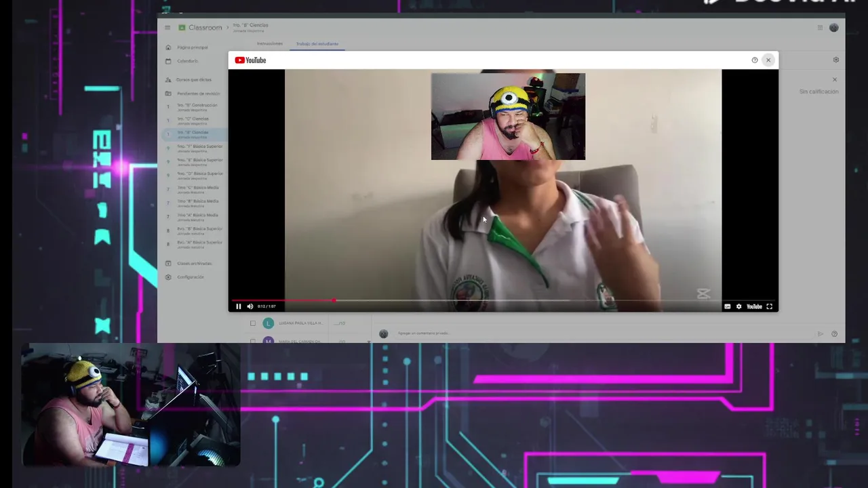
Task: Open the assignment settings gear in Classroom
Action: click(x=835, y=60)
